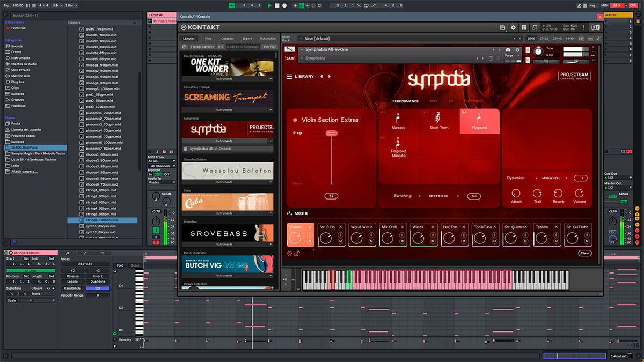644x362 pixels.
Task: Start playback in Ableton transport
Action: click(x=270, y=5)
